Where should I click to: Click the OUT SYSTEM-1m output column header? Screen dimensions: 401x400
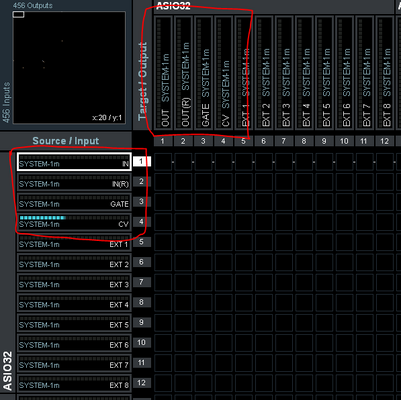click(x=163, y=72)
